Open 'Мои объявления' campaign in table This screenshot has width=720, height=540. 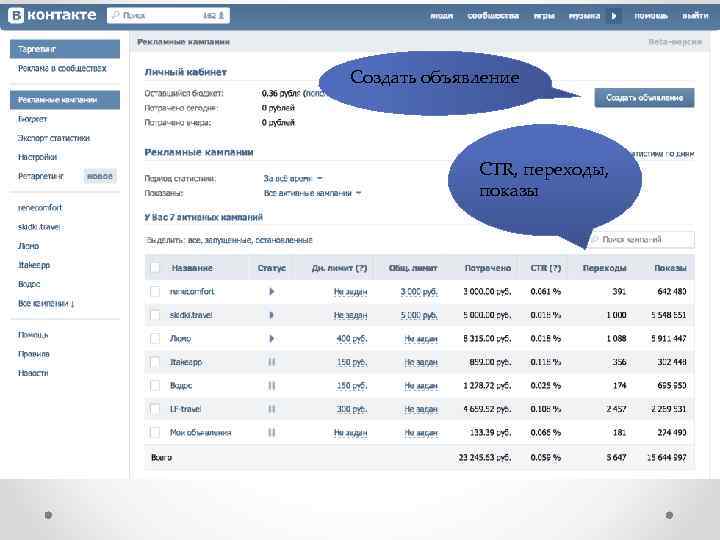[200, 433]
